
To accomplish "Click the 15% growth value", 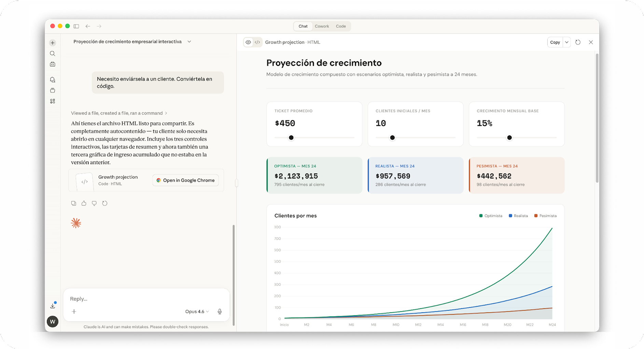I will point(485,123).
